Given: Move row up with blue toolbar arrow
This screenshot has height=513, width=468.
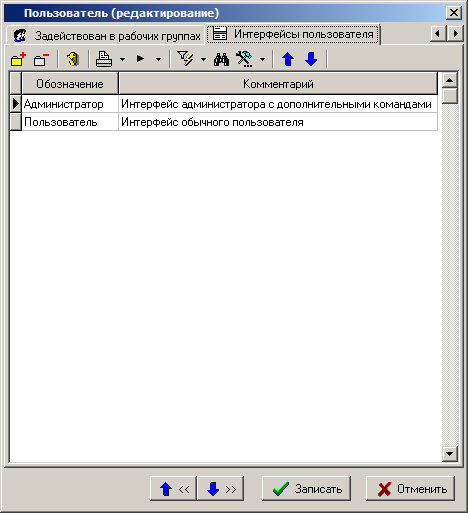Looking at the screenshot, I should [288, 60].
